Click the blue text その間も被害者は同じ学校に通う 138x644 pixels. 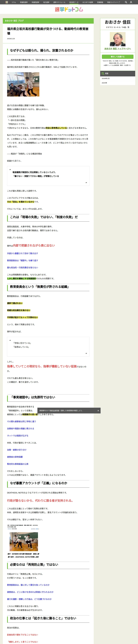(21, 421)
